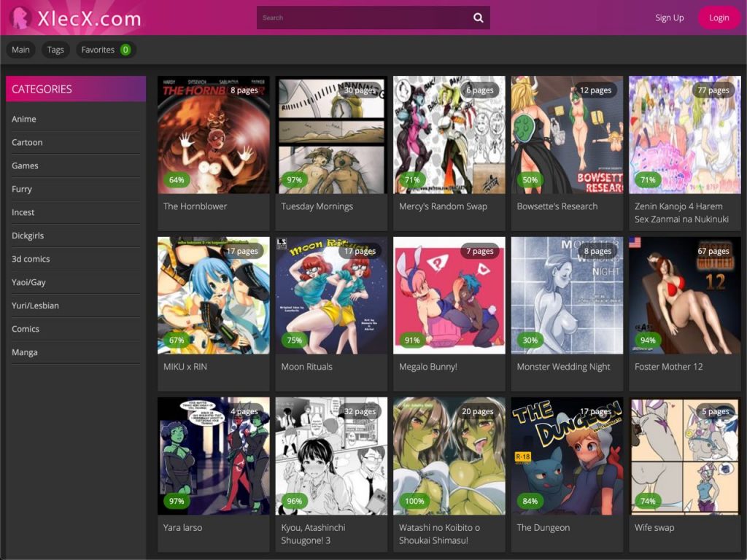Click the 75% rating badge on Moon Rituals
Viewport: 747px width, 560px height.
295,340
